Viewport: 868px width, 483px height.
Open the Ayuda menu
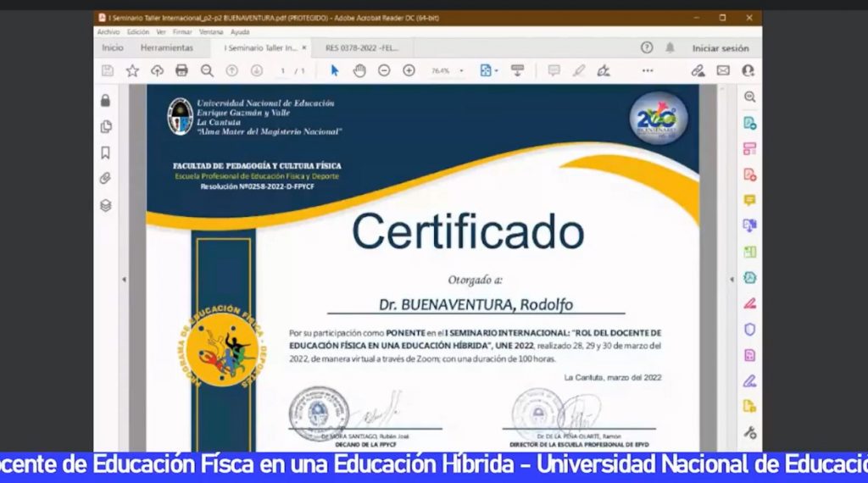(240, 32)
